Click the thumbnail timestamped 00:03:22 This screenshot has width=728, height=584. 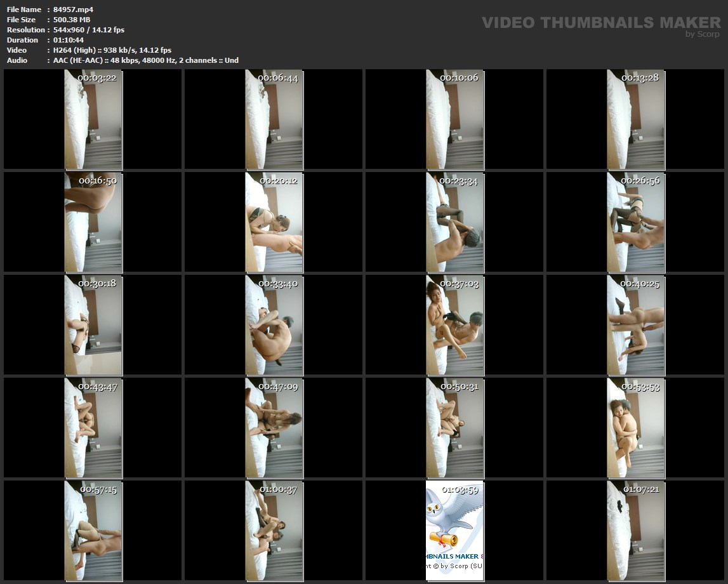pos(93,120)
